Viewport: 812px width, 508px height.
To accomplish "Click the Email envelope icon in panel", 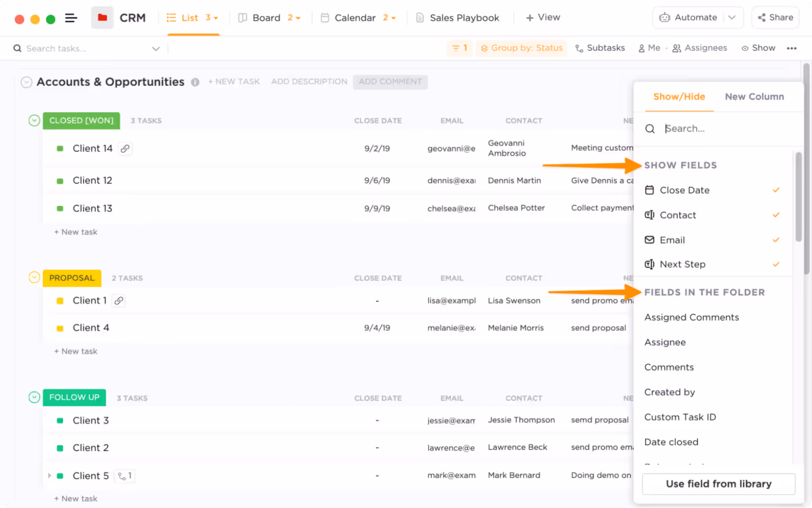I will 650,240.
